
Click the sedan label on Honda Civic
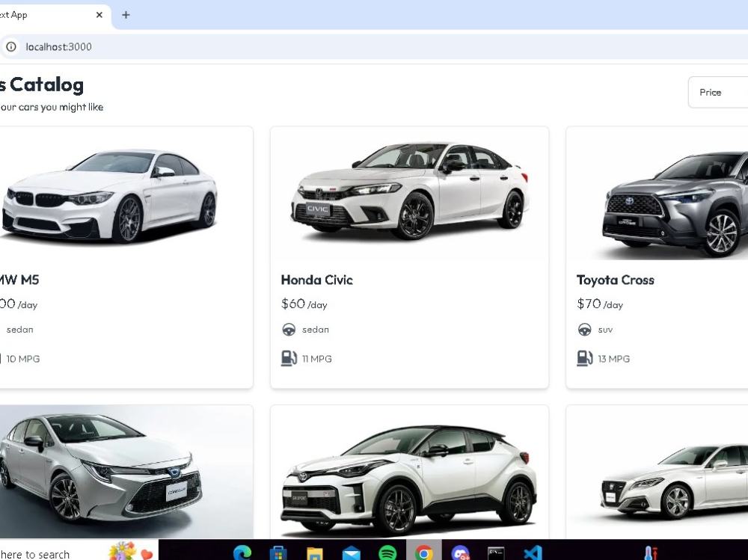(316, 330)
